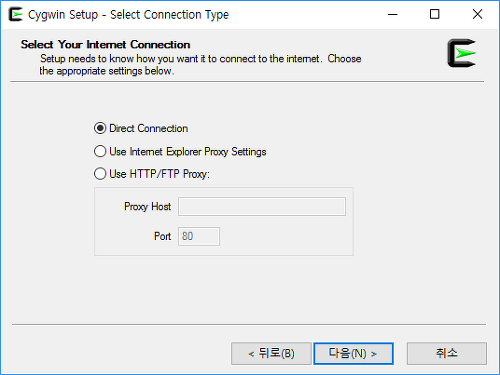Screen dimensions: 500x375
Task: Click the Use HTTP/FTP Proxy label text
Action: (160, 174)
